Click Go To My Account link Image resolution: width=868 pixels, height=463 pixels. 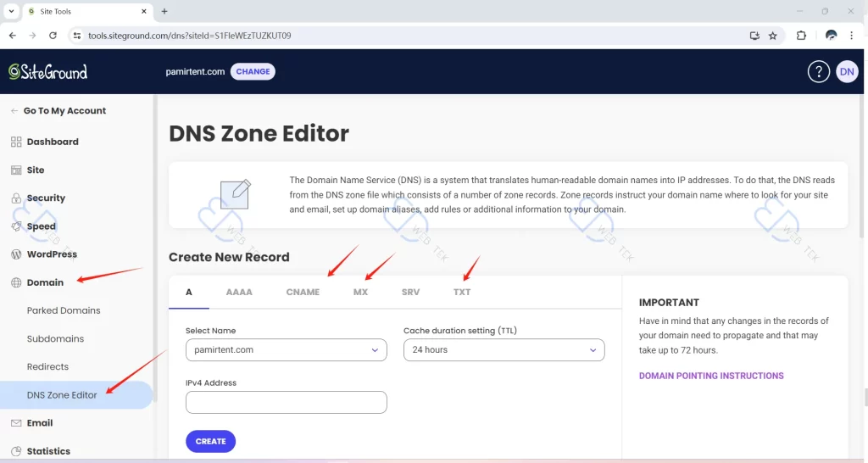pos(64,111)
